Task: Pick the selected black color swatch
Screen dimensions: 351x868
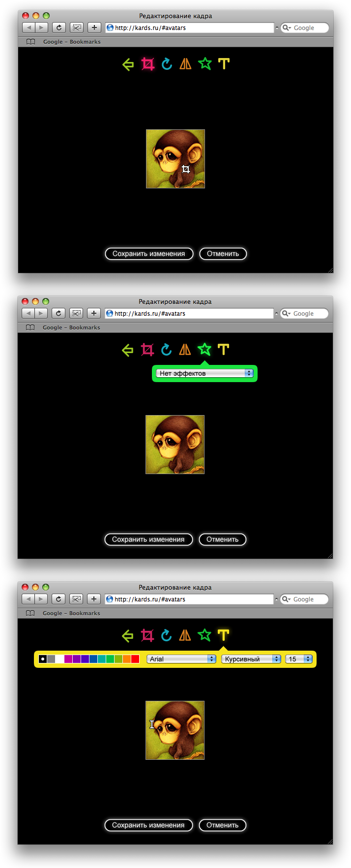Action: [x=43, y=659]
